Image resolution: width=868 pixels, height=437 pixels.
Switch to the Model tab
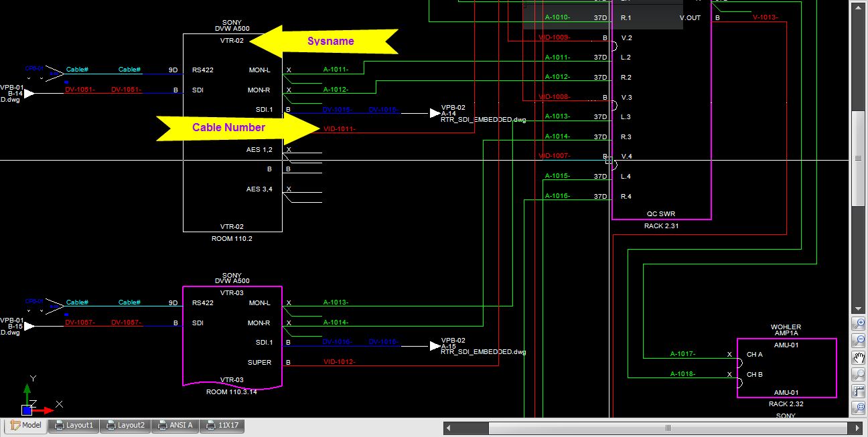click(26, 425)
